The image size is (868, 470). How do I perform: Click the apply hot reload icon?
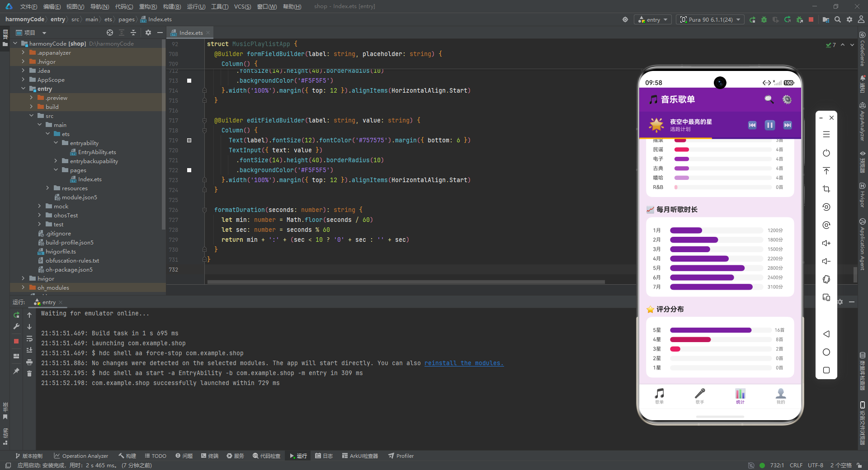tap(788, 19)
